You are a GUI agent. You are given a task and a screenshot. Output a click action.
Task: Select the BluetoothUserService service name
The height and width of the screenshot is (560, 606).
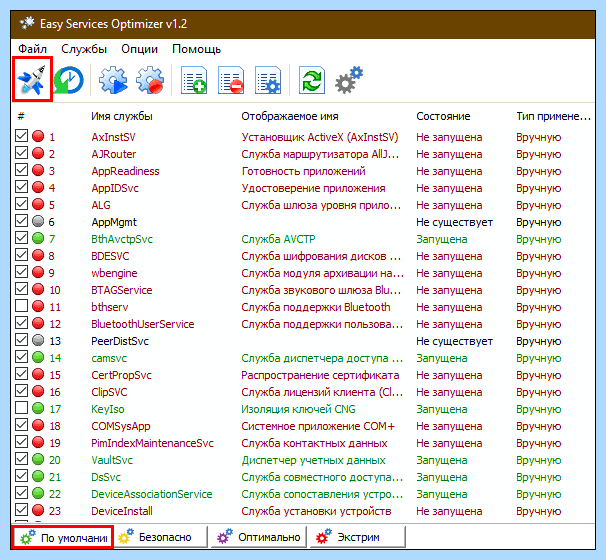pos(143,324)
